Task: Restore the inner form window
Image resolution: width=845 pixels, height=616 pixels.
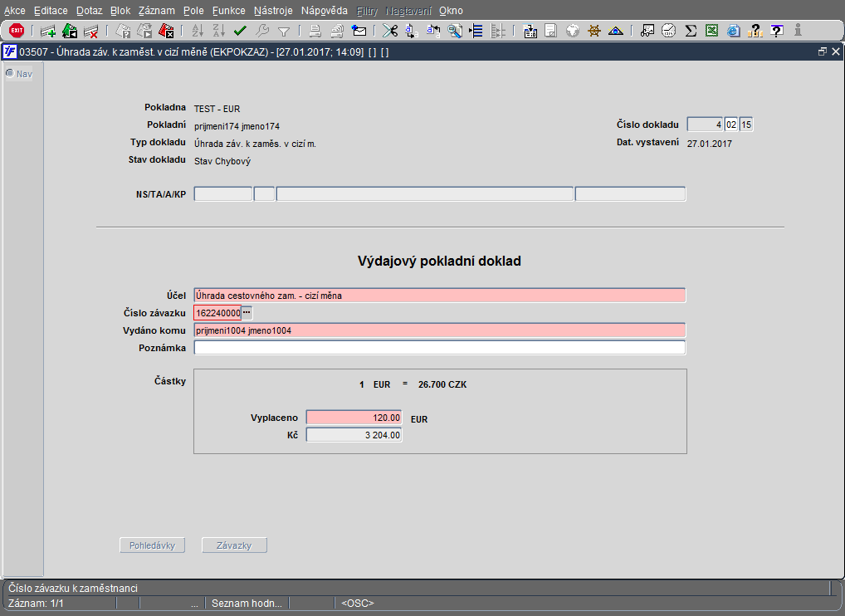Action: click(822, 51)
